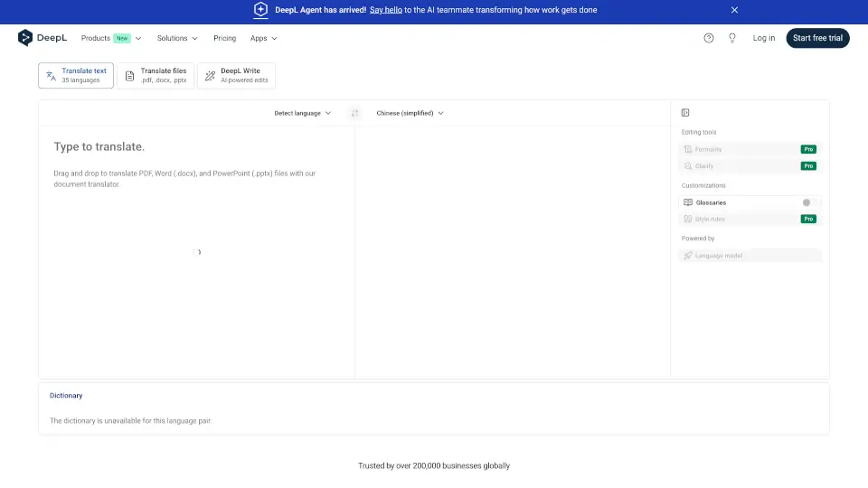Click the Clarify Pro badge
This screenshot has height=488, width=868.
[808, 166]
